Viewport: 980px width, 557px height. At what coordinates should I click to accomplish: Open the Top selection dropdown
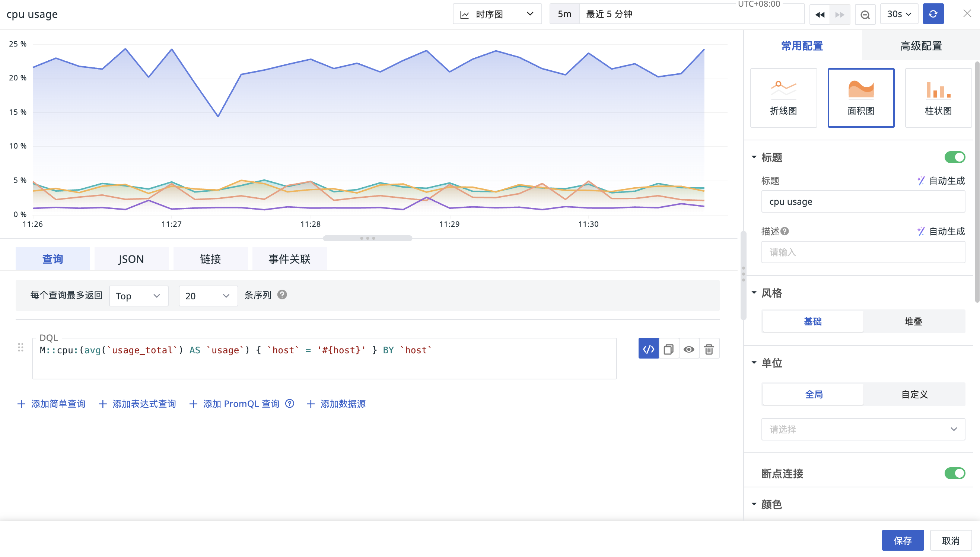[139, 296]
